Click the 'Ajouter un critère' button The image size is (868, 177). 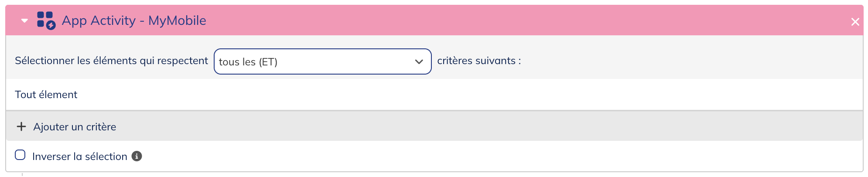coord(75,127)
